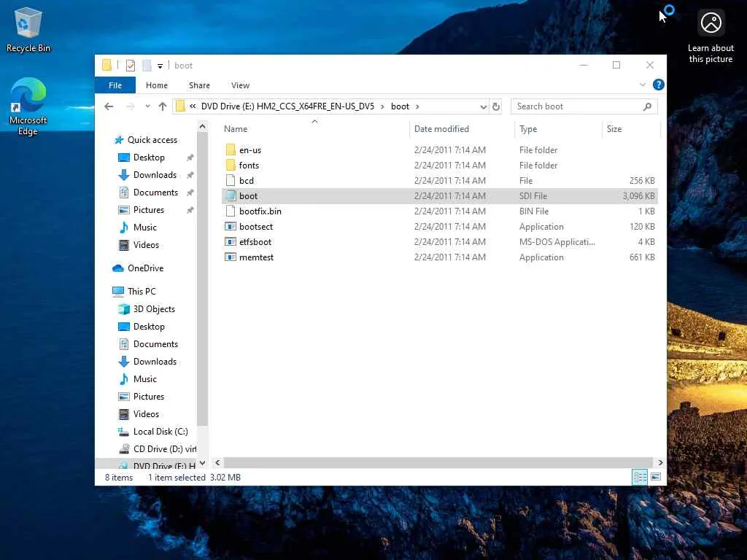
Task: Open the address bar history dropdown
Action: coord(483,106)
